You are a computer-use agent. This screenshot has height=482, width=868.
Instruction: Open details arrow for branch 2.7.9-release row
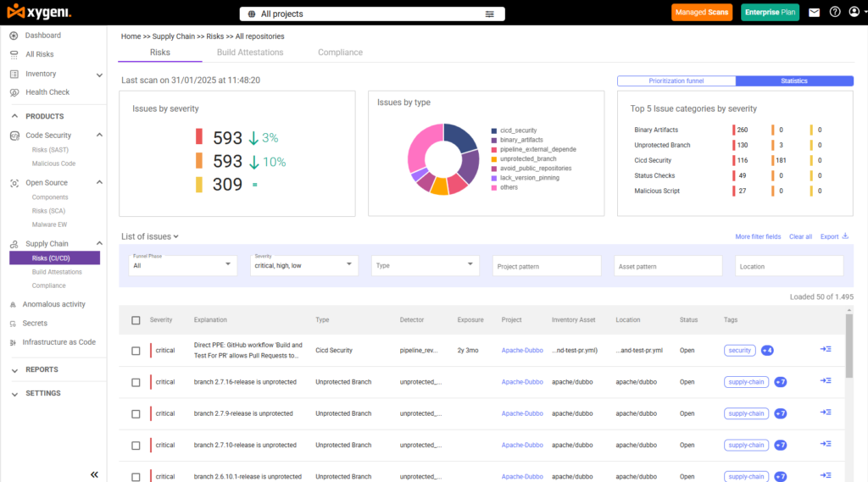[x=826, y=413]
